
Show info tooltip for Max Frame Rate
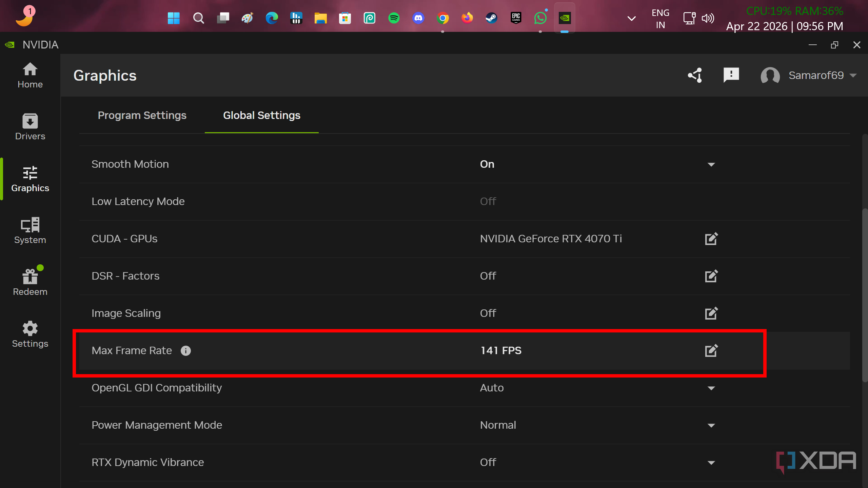186,351
